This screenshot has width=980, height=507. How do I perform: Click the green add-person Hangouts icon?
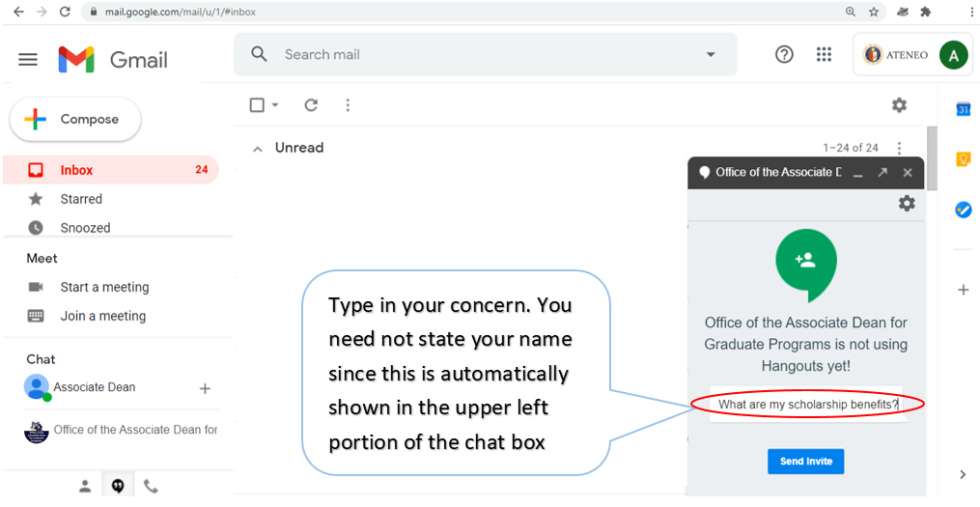click(805, 263)
